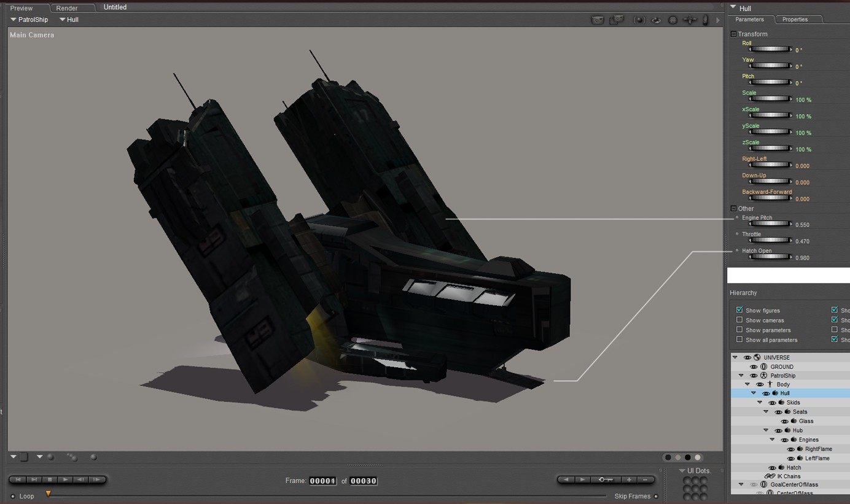Hide the LeftFlame part
This screenshot has height=504, width=850.
(x=790, y=459)
